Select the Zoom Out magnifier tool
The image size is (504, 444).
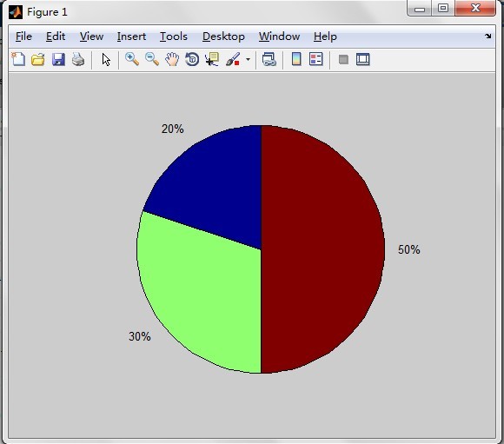[x=152, y=59]
